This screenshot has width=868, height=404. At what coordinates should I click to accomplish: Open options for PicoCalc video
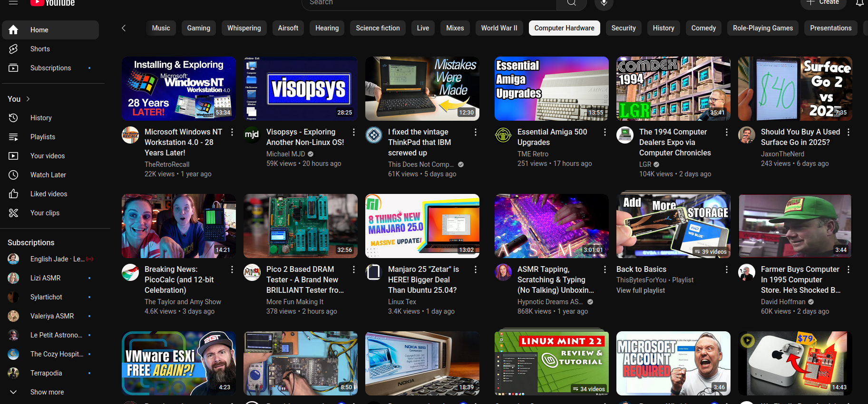pos(232,269)
